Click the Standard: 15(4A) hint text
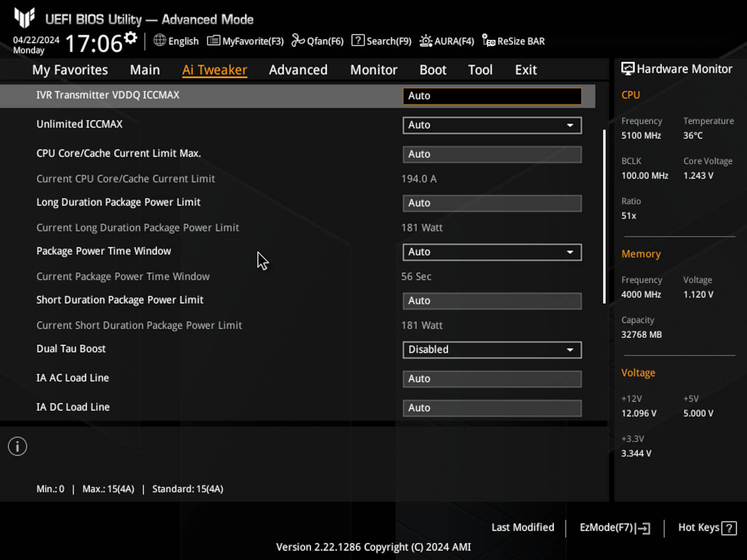This screenshot has height=560, width=747. 188,489
